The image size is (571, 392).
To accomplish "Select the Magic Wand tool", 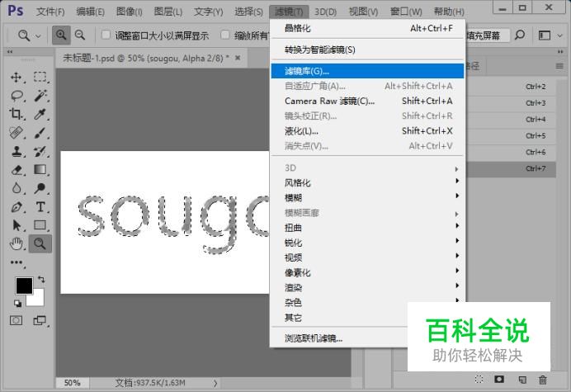I will 40,96.
